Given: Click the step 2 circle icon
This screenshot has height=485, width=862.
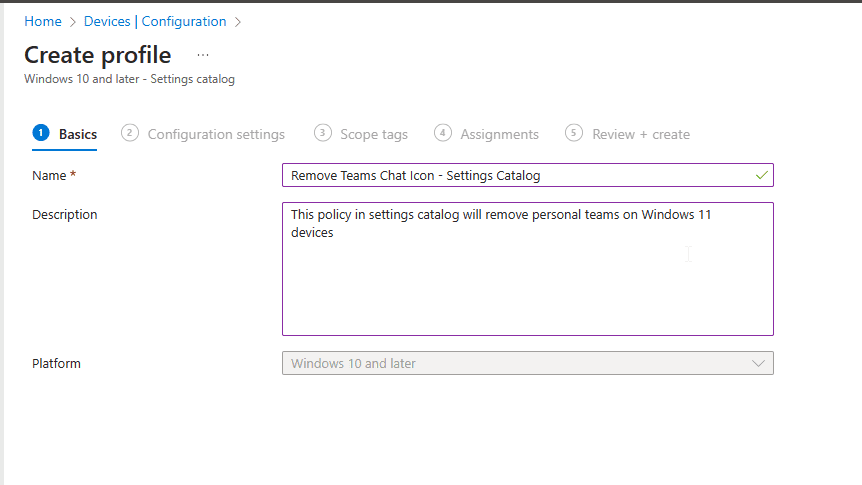Looking at the screenshot, I should pos(130,133).
